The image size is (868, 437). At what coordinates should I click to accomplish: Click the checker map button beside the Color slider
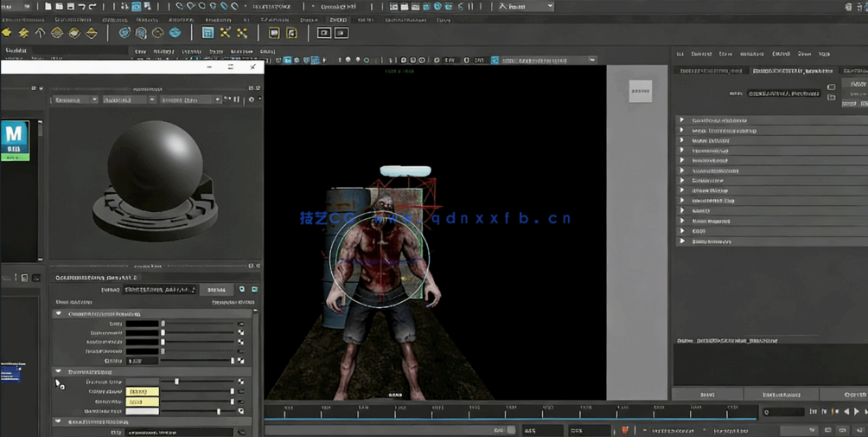[240, 324]
